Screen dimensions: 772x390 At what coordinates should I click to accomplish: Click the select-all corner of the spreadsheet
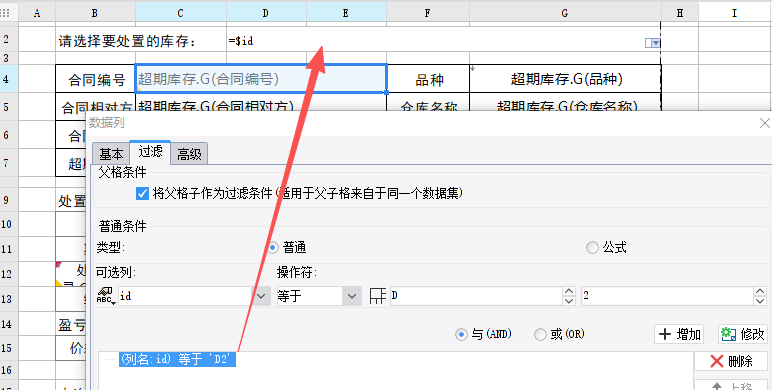(5, 13)
